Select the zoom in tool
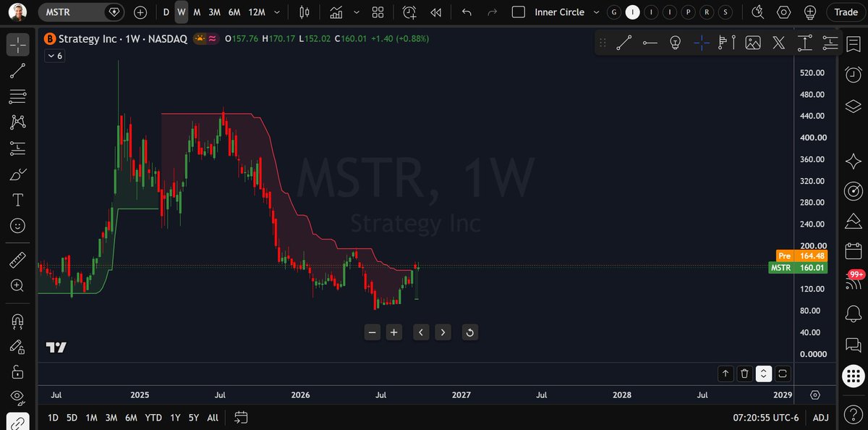Image resolution: width=868 pixels, height=430 pixels. tap(18, 285)
